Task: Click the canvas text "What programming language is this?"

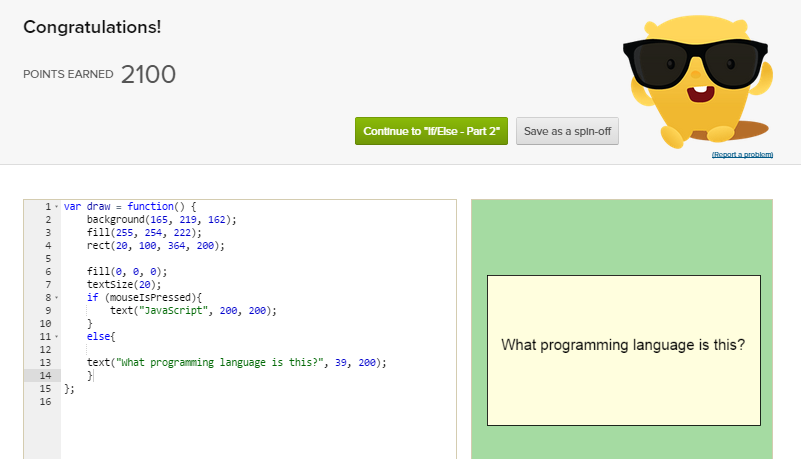Action: point(622,346)
